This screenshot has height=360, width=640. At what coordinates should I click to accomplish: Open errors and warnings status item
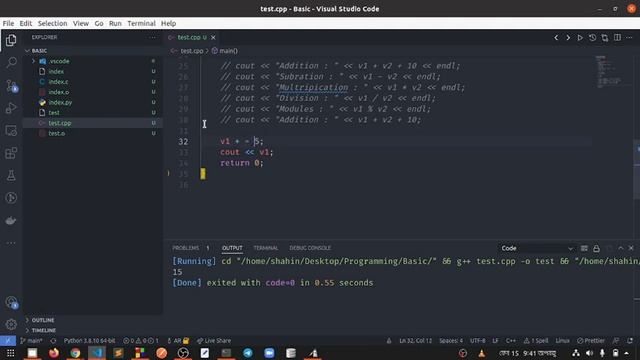coord(140,340)
